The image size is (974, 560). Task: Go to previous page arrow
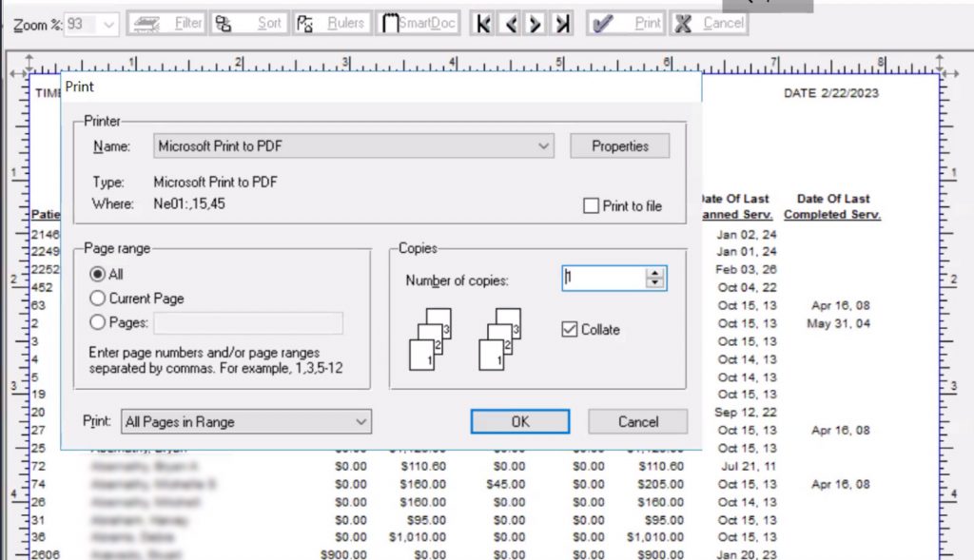point(511,24)
